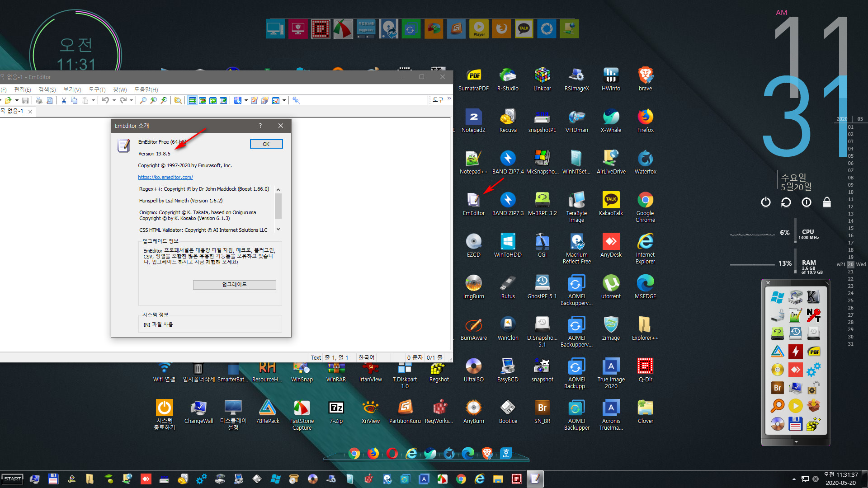Open the 도구(T) menu

tap(97, 89)
